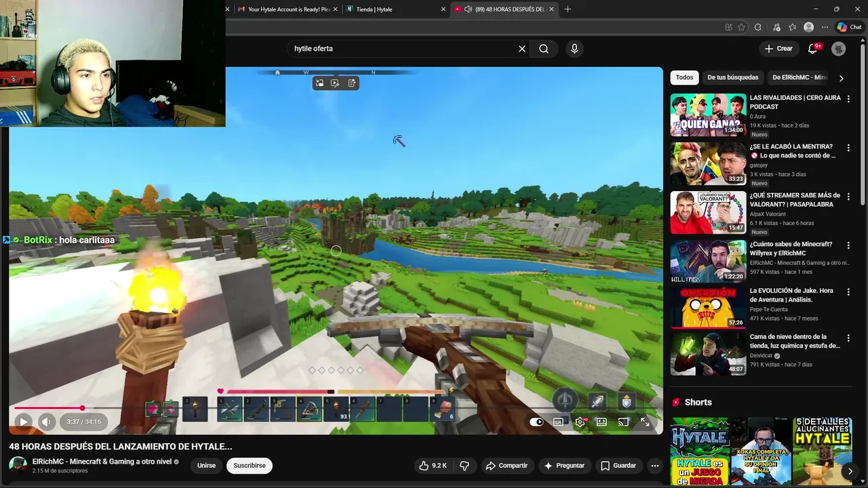
Task: Click the middle overlay play-frame icon
Action: point(335,83)
